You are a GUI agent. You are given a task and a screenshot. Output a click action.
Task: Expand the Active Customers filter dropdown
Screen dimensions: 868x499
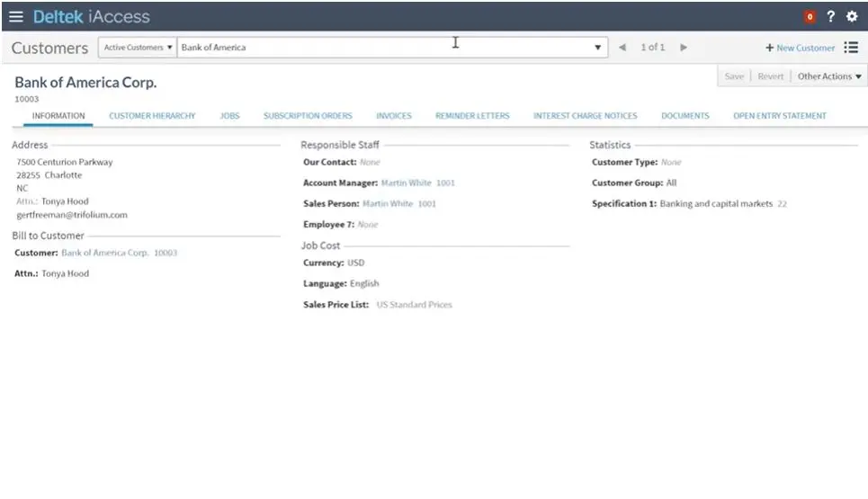click(138, 48)
